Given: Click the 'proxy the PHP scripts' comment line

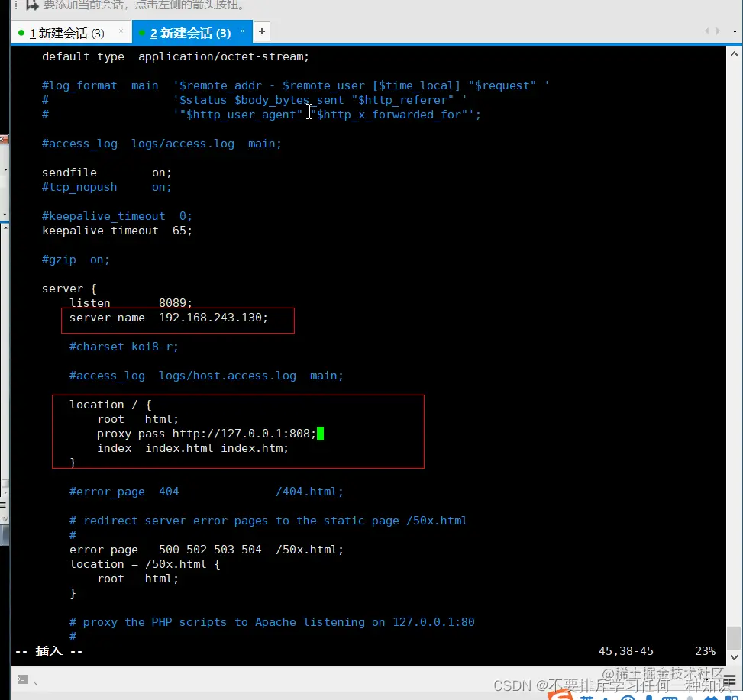Looking at the screenshot, I should pyautogui.click(x=272, y=622).
